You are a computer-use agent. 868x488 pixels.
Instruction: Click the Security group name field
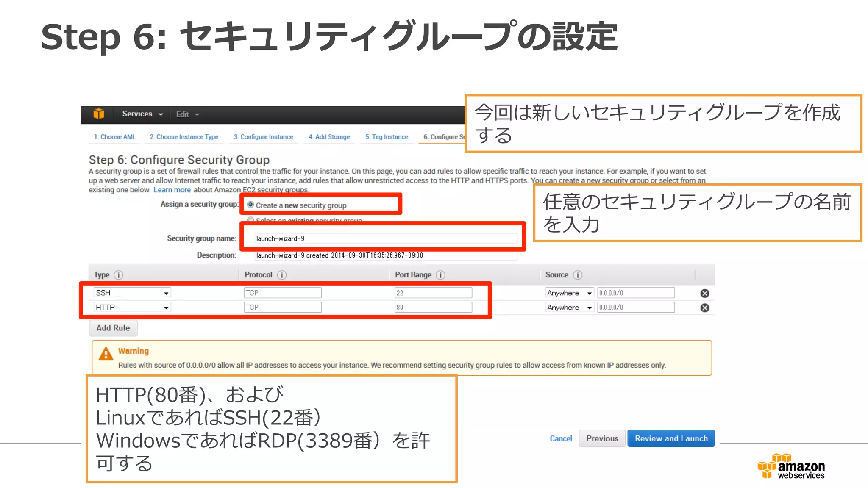tap(386, 238)
